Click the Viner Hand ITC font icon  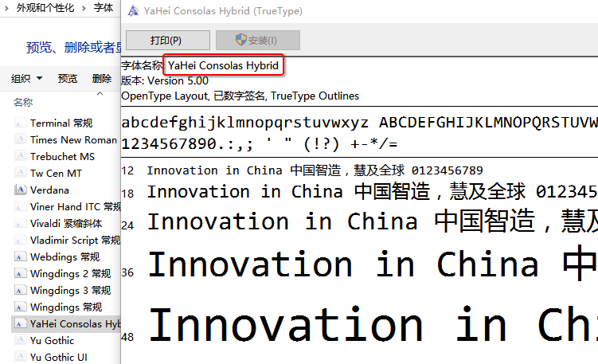tap(20, 207)
